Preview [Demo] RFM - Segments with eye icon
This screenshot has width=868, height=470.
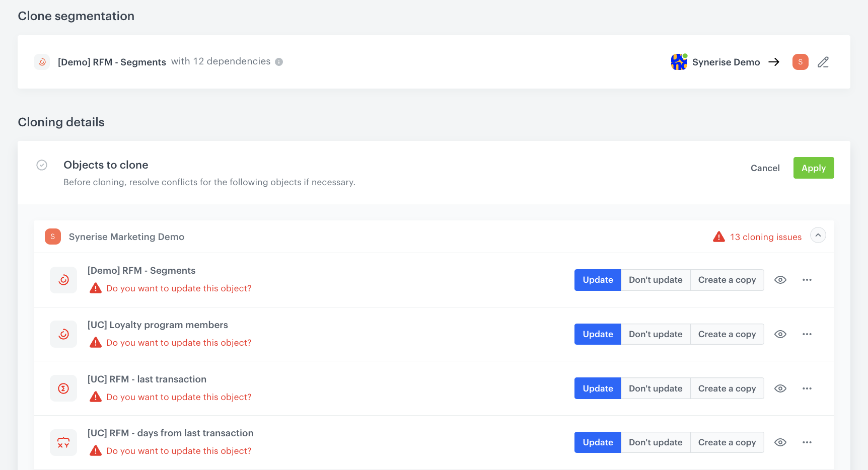click(780, 280)
